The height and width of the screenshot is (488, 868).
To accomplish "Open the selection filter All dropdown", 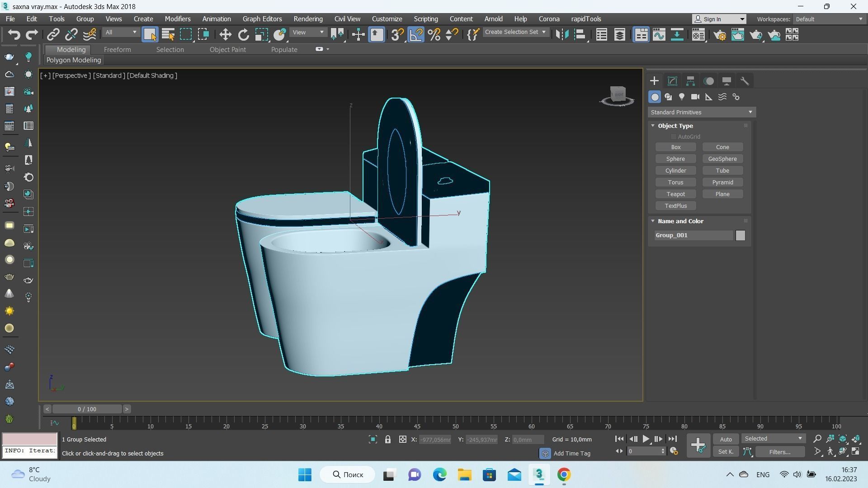I will pyautogui.click(x=120, y=33).
